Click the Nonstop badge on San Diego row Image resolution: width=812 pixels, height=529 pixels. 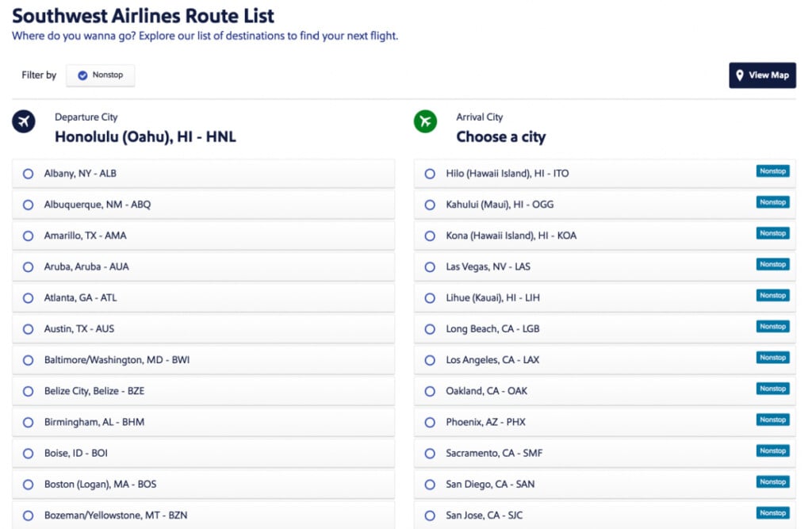[x=772, y=482]
